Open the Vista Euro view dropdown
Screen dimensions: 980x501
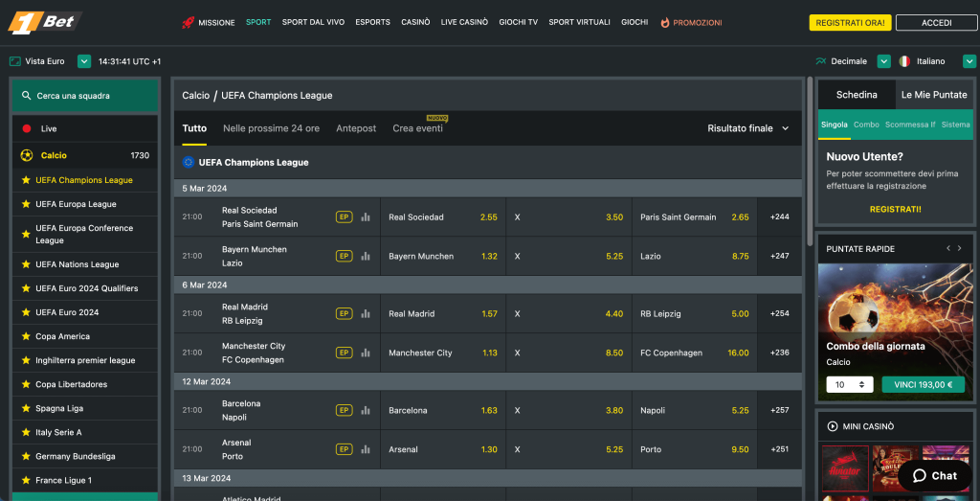point(84,61)
